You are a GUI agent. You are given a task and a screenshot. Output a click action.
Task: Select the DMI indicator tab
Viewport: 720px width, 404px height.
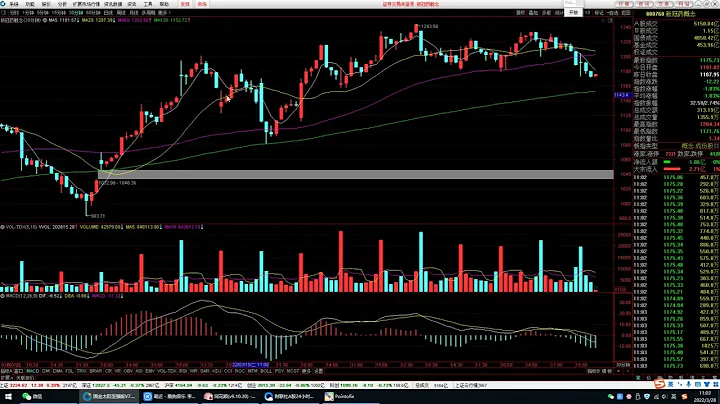46,371
